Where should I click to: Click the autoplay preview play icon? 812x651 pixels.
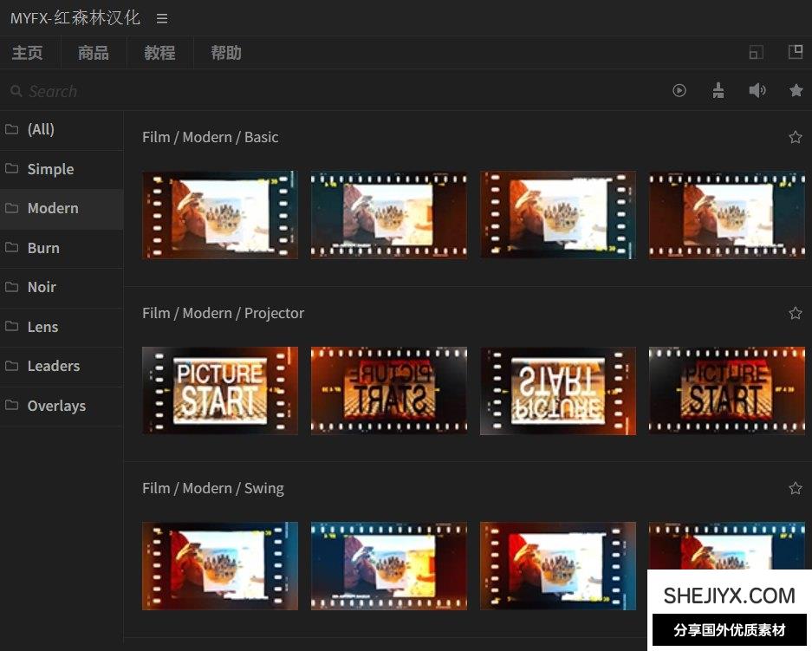[679, 90]
